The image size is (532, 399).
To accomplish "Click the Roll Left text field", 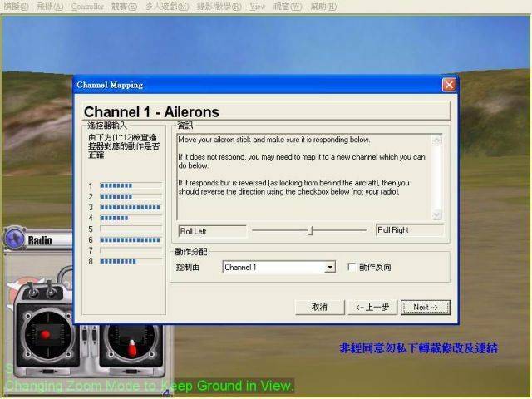I will (213, 231).
